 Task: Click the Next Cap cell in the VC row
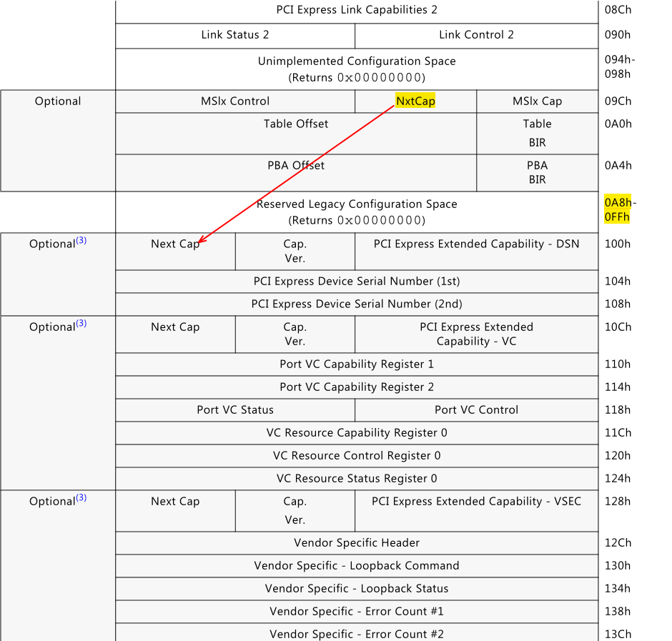175,334
